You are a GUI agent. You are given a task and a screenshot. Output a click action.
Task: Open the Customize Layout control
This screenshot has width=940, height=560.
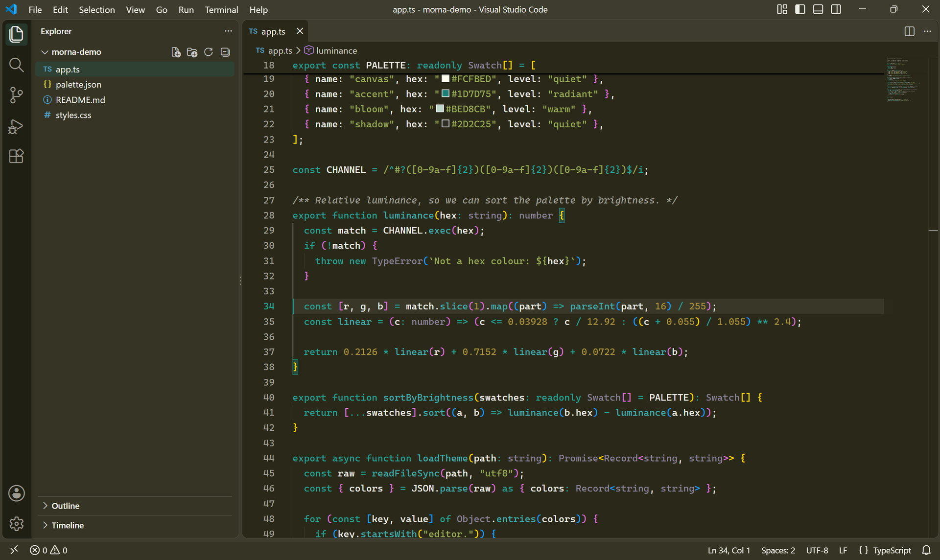(782, 9)
